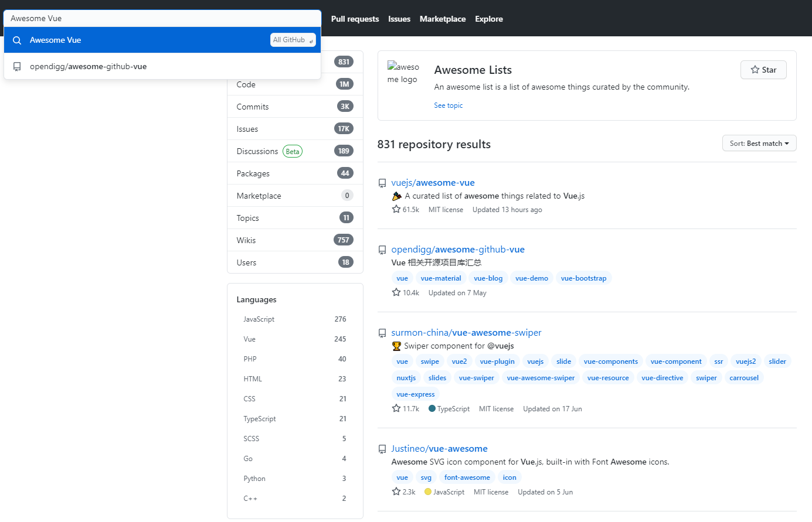The image size is (812, 522).
Task: Click repo icon next to opendigg/awesome-github-vue result
Action: click(x=382, y=250)
